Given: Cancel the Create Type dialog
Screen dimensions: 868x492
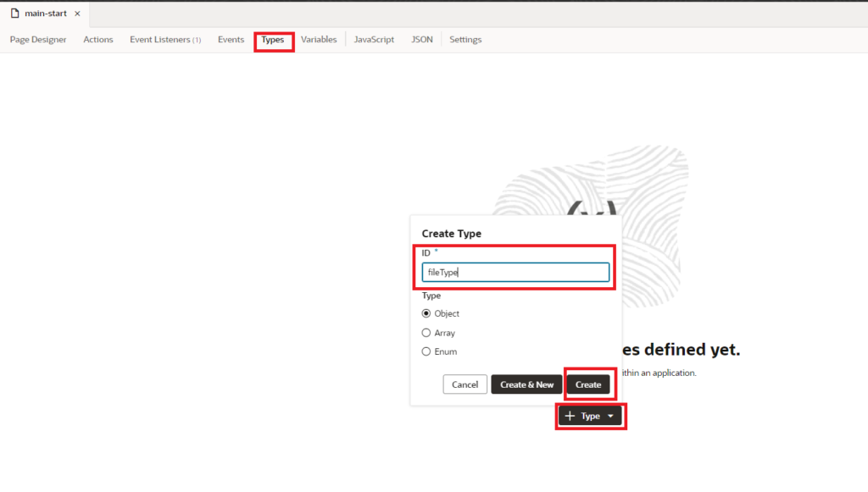Looking at the screenshot, I should point(465,384).
